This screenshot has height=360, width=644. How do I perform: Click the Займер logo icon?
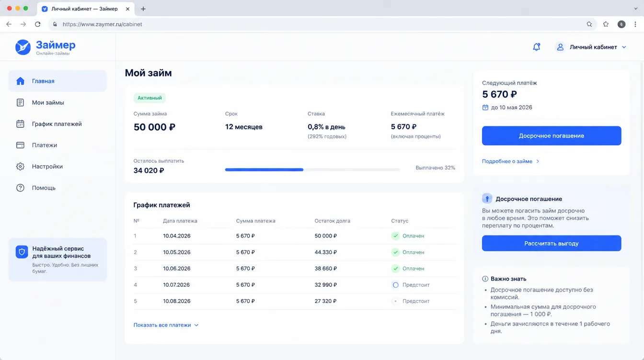[23, 47]
